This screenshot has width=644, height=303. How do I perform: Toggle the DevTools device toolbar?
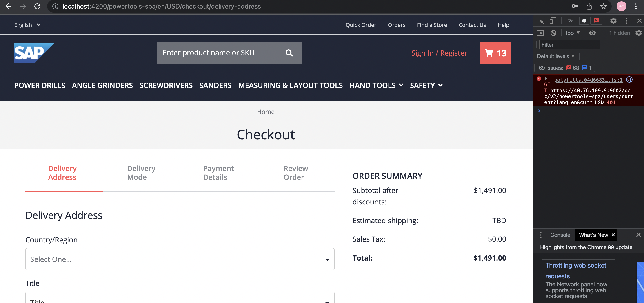click(x=553, y=21)
